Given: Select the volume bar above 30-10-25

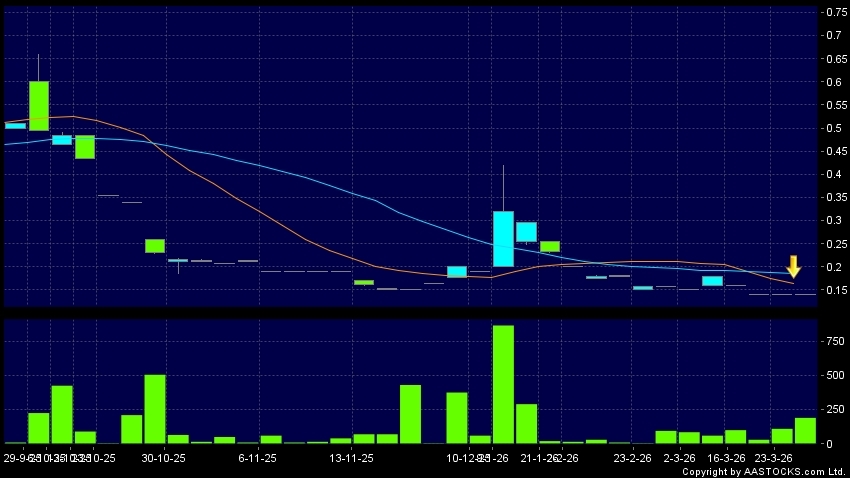Looking at the screenshot, I should [x=155, y=409].
